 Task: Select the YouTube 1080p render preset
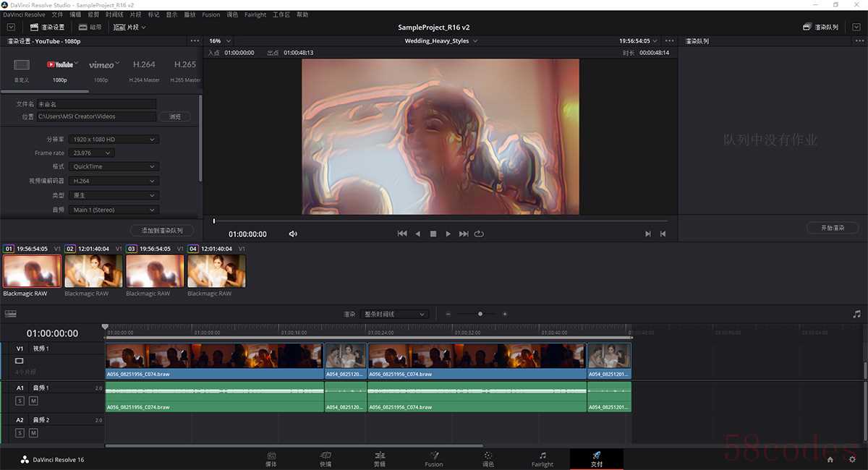60,65
